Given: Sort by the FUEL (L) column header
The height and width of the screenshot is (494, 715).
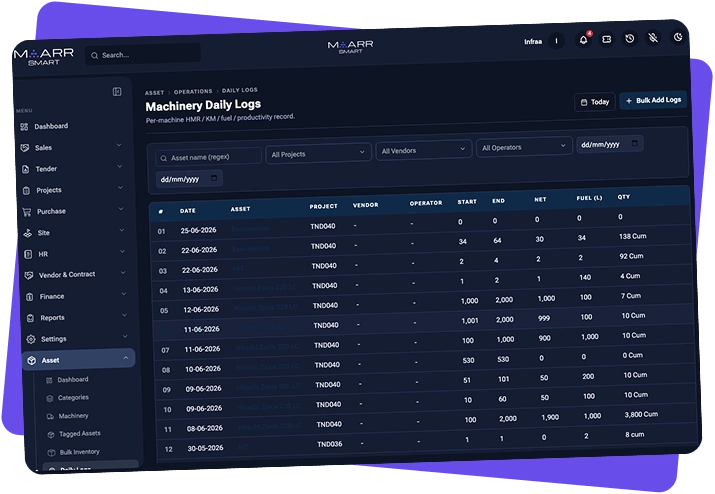Looking at the screenshot, I should 589,198.
